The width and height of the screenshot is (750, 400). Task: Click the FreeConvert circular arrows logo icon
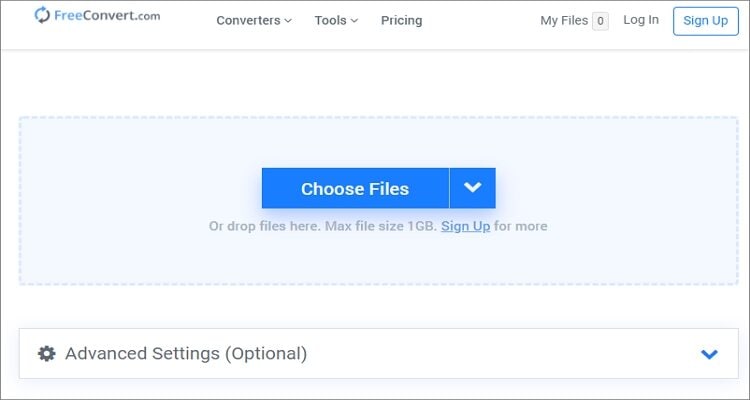(x=42, y=16)
